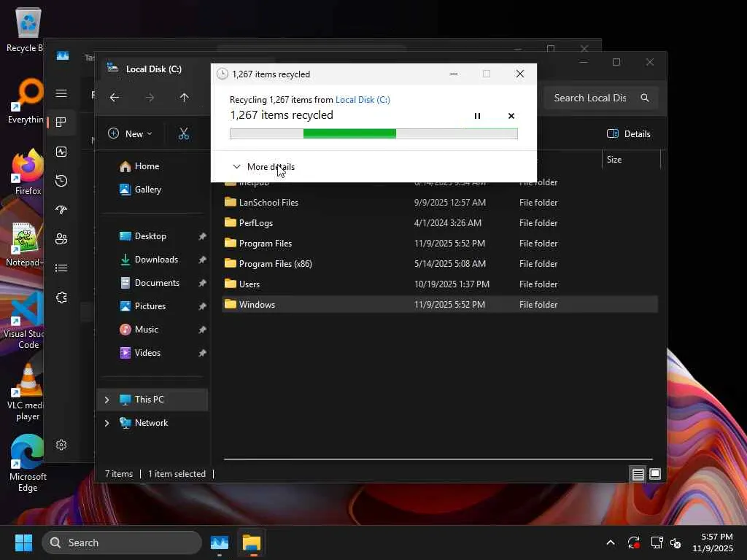This screenshot has height=560, width=747.
Task: Unpin Music using its pin icon
Action: [202, 330]
